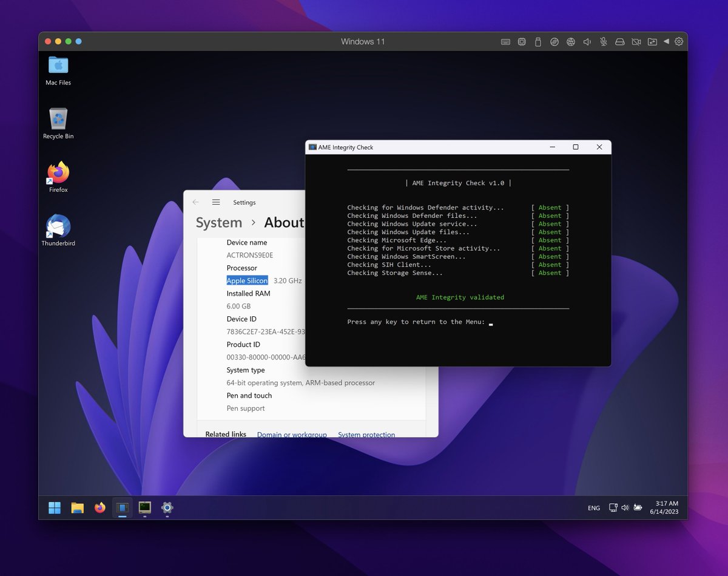
Task: Click the System breadcrumb in Settings
Action: coord(219,223)
